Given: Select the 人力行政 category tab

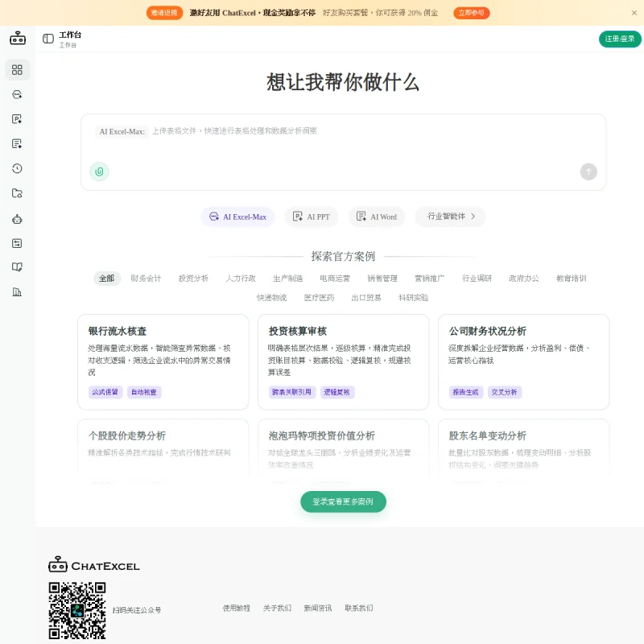Looking at the screenshot, I should (x=241, y=279).
